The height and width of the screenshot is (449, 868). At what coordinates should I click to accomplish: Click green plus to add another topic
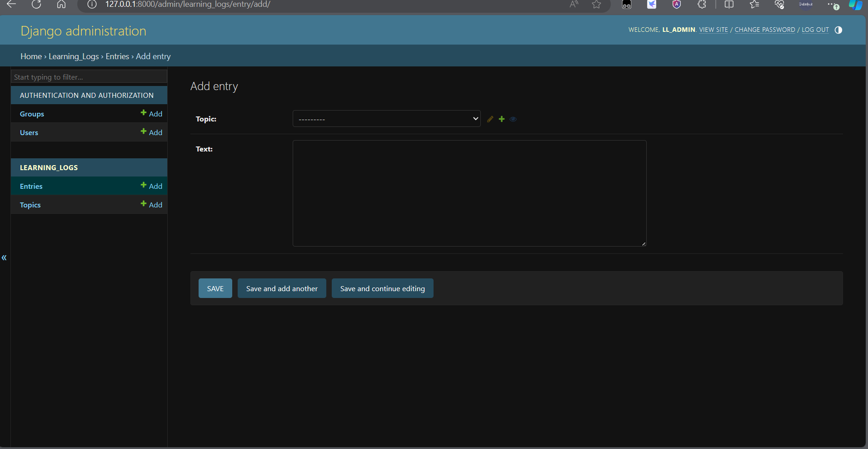click(x=502, y=119)
